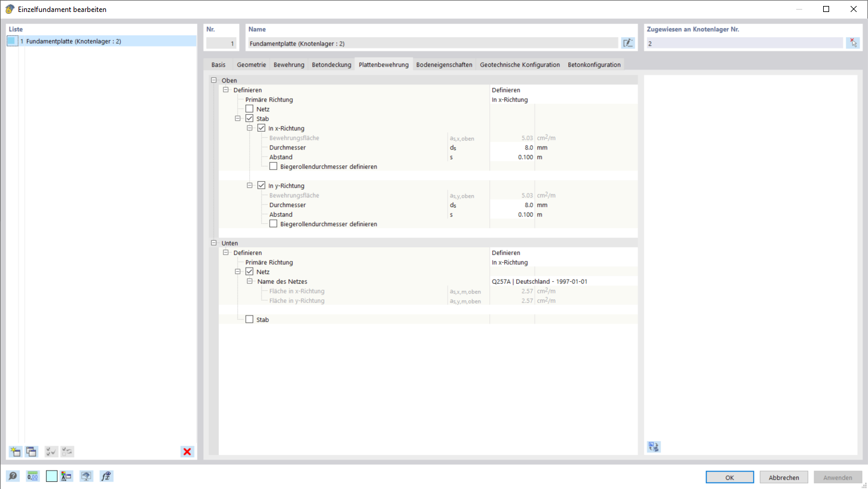Click the Nr. field showing 1
The width and height of the screenshot is (868, 489).
[x=221, y=43]
